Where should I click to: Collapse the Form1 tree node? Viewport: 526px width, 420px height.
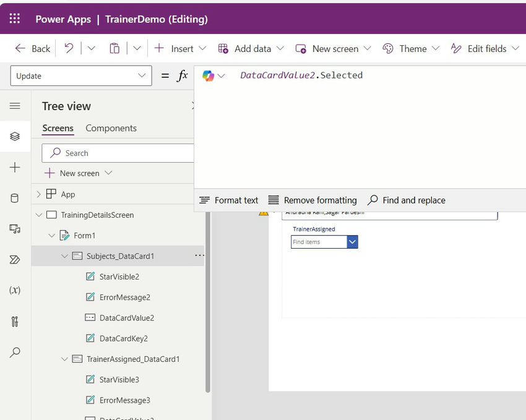[51, 236]
